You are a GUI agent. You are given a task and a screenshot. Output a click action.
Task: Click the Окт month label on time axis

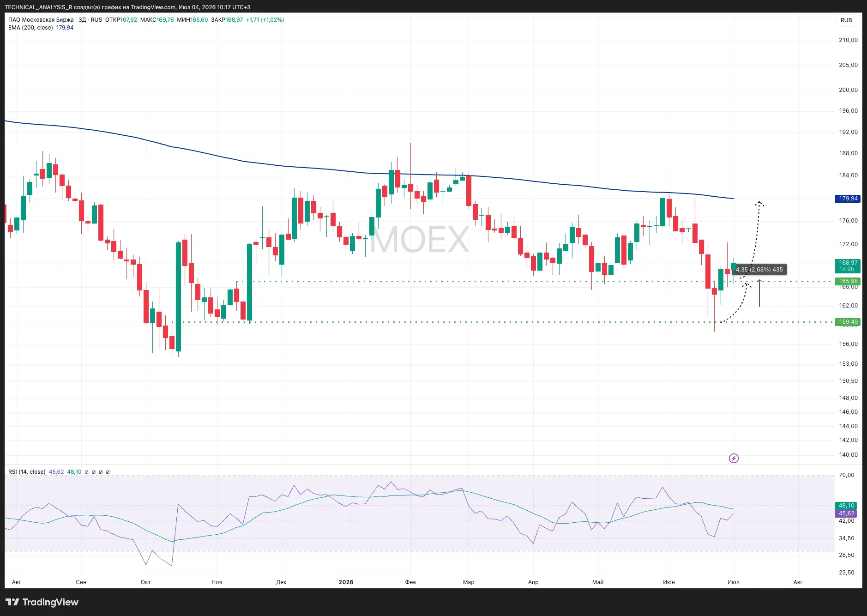[x=146, y=582]
